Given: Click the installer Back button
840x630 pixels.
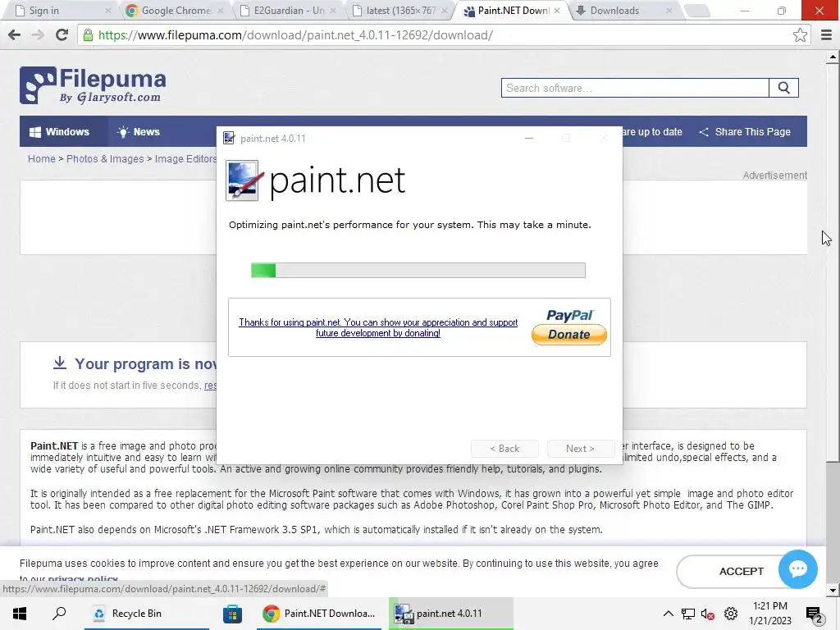Looking at the screenshot, I should click(504, 449).
